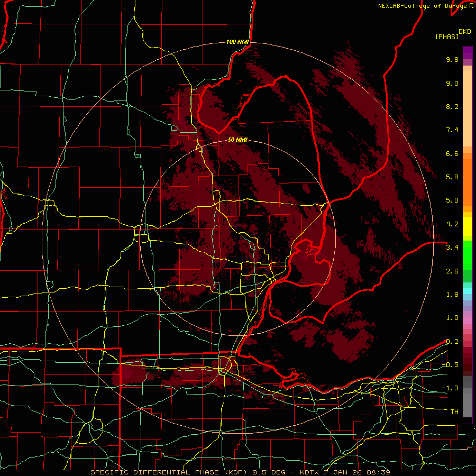The width and height of the screenshot is (476, 476).
Task: Click the 6.6 scale value
Action: coord(452,153)
